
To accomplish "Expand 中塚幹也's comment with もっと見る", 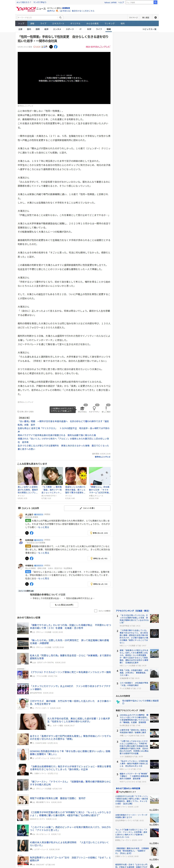I will click(x=44, y=578).
